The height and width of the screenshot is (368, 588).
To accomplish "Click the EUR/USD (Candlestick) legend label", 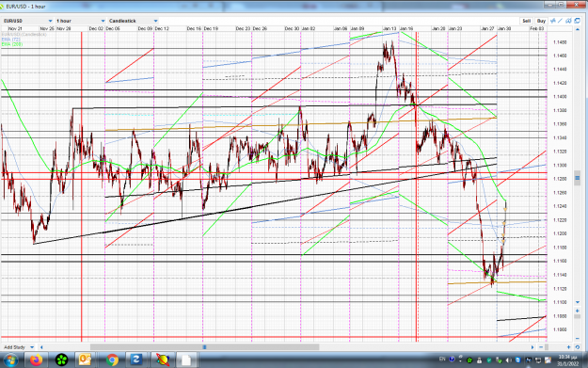I will 24,35.
